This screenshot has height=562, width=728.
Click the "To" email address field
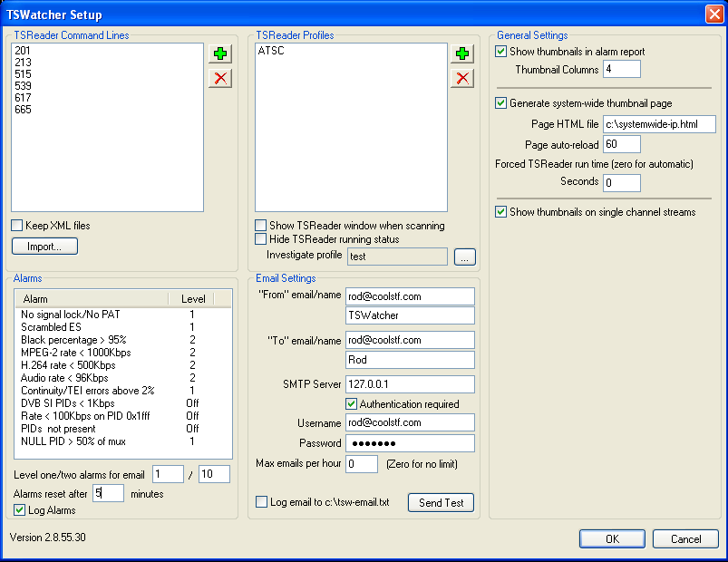(x=410, y=340)
